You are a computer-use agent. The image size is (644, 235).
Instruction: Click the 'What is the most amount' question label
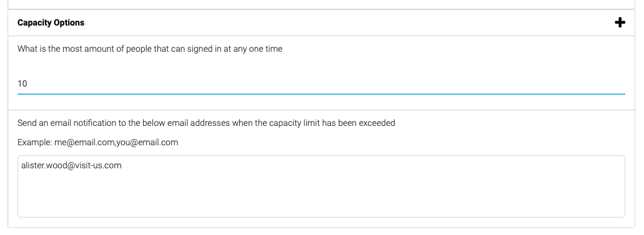click(x=150, y=49)
